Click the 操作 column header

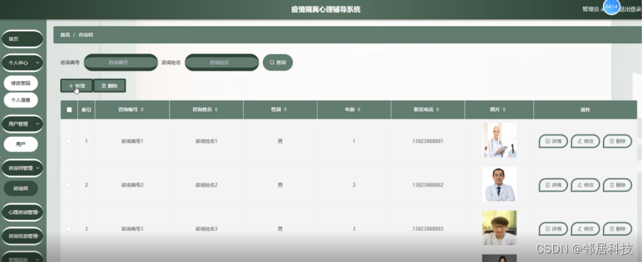pos(585,110)
